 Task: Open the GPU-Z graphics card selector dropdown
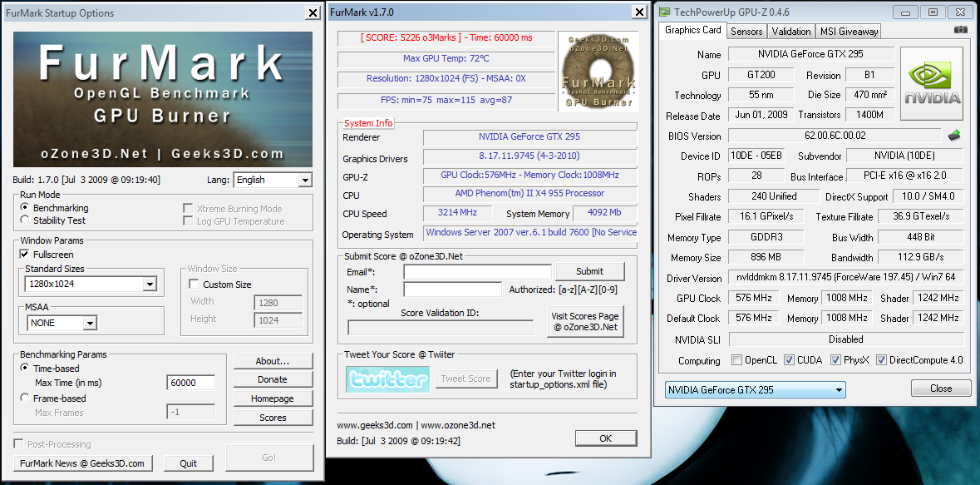pyautogui.click(x=755, y=390)
